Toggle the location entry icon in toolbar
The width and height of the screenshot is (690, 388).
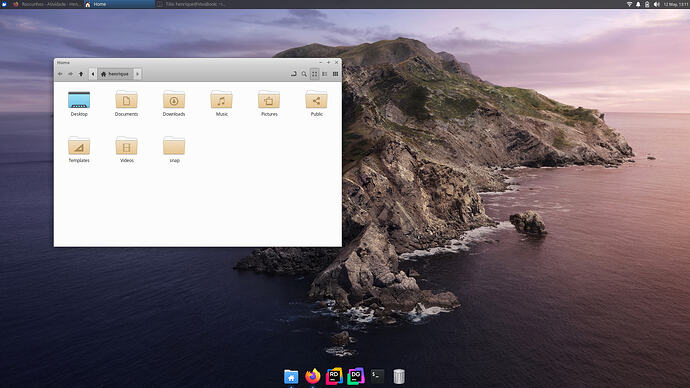[294, 74]
